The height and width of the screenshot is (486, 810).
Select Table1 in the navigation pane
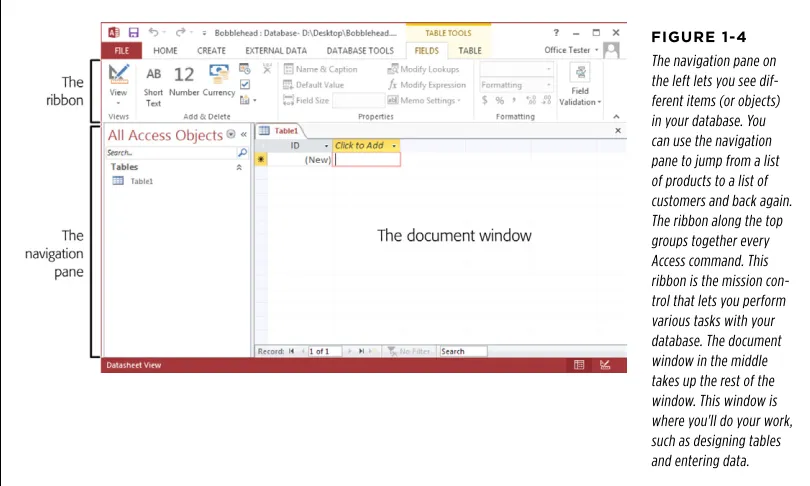[133, 181]
